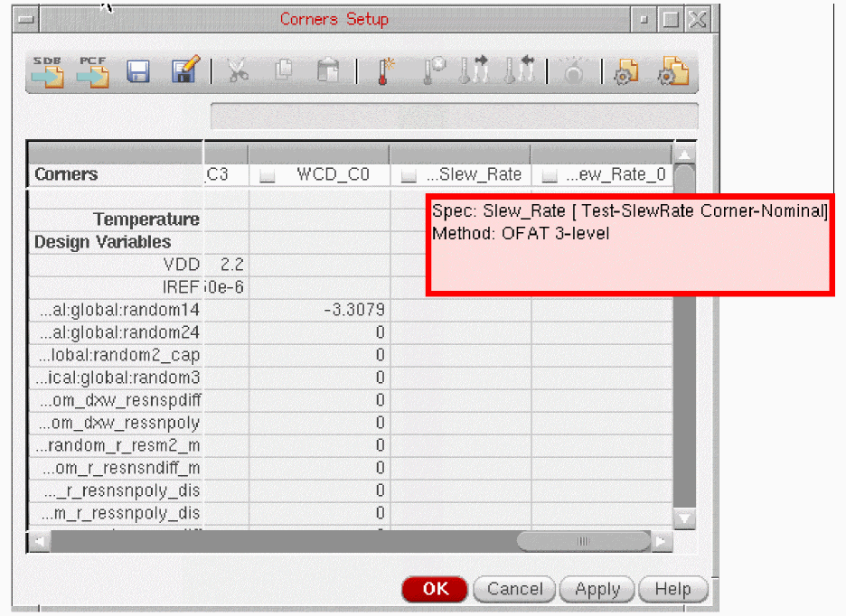Click the VDD value 2.2 cell
Image resolution: width=846 pixels, height=616 pixels.
(x=227, y=265)
